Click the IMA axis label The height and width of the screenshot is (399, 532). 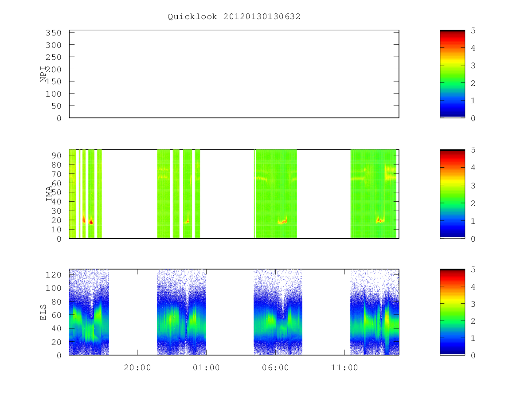49,194
